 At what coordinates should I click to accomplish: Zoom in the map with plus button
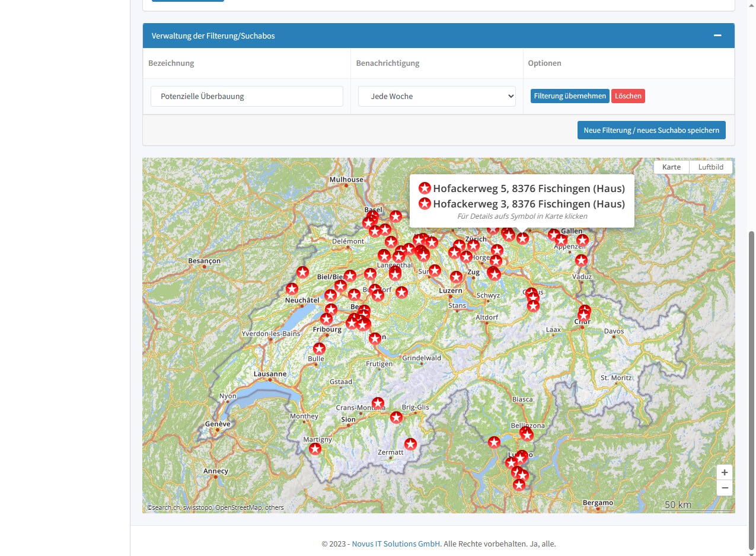[x=725, y=472]
